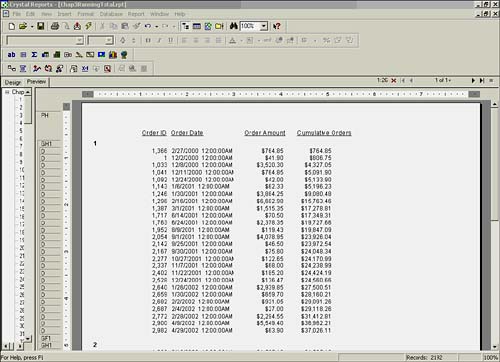Click the Insert Box icon

(x=90, y=55)
